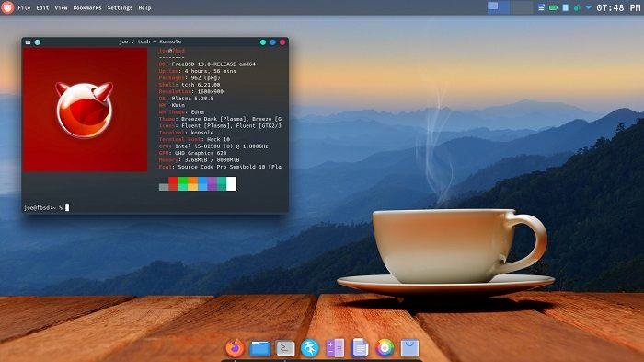Click the teal pin button on the Konsole title bar
Image resolution: width=644 pixels, height=362 pixels.
click(x=38, y=42)
